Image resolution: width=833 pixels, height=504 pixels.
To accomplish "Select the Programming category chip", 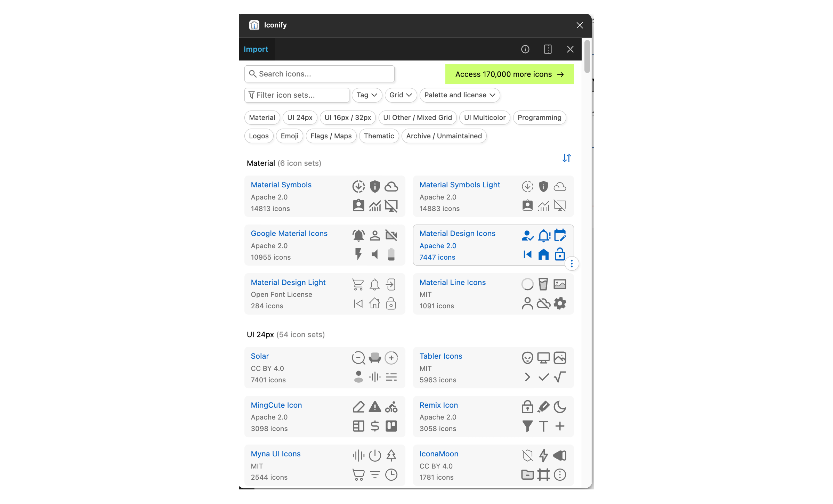I will pyautogui.click(x=539, y=117).
